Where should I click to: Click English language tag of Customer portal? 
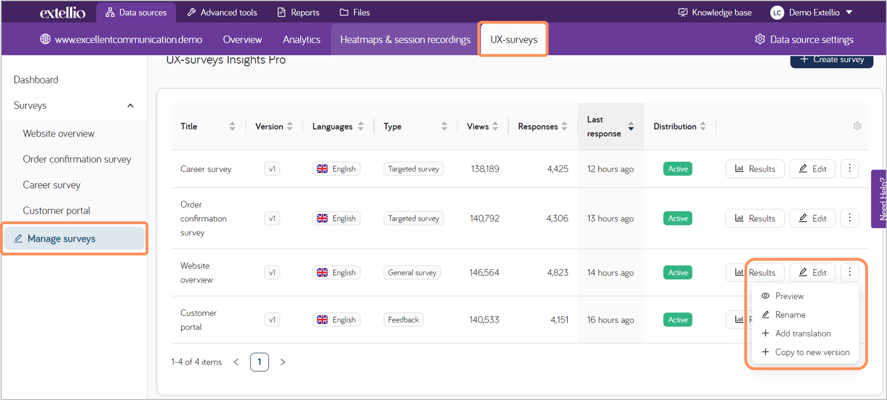point(336,320)
